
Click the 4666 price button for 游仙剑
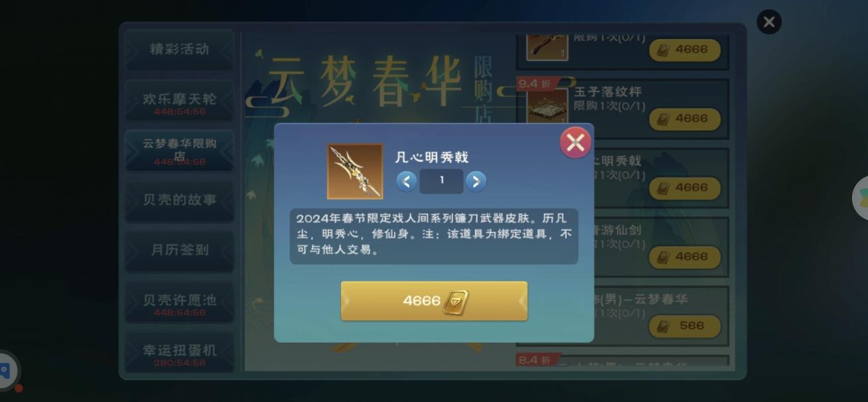[x=685, y=257]
